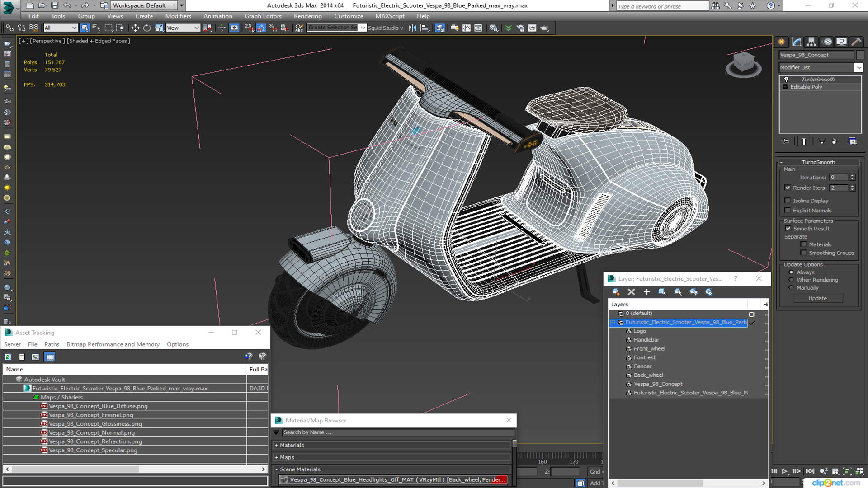Click Search by Name field in Material Browser
The image size is (868, 488).
398,432
